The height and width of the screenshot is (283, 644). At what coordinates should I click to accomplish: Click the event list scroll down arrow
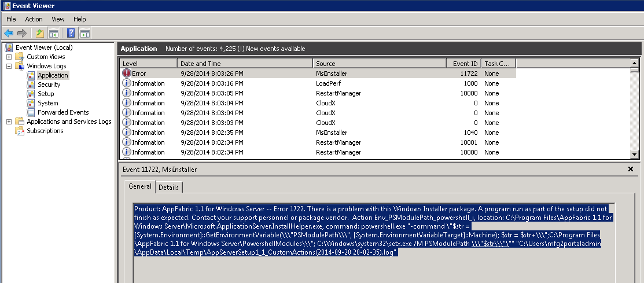[635, 155]
